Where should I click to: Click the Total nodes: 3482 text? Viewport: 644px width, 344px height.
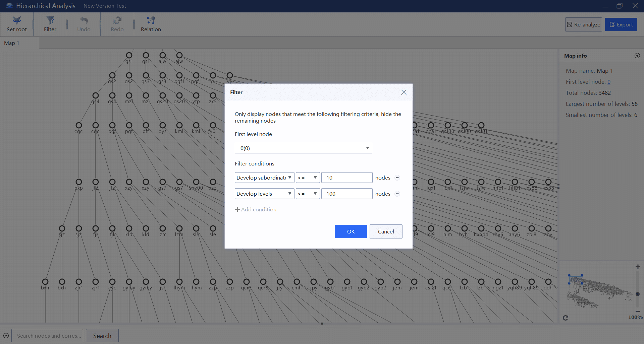pos(588,93)
